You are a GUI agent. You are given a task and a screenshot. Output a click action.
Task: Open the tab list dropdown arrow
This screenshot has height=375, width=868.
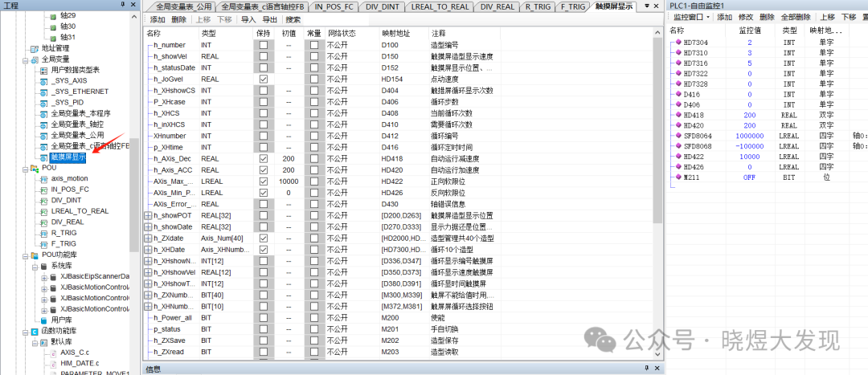(x=646, y=6)
